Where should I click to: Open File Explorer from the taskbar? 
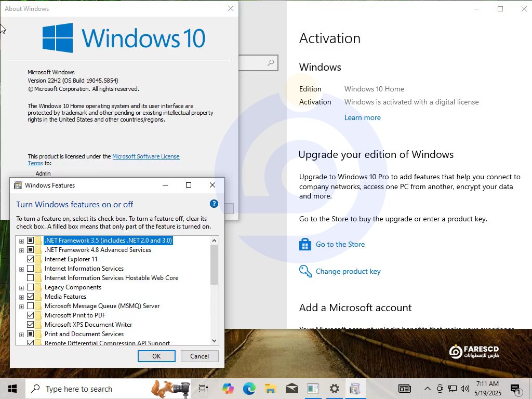pos(270,389)
